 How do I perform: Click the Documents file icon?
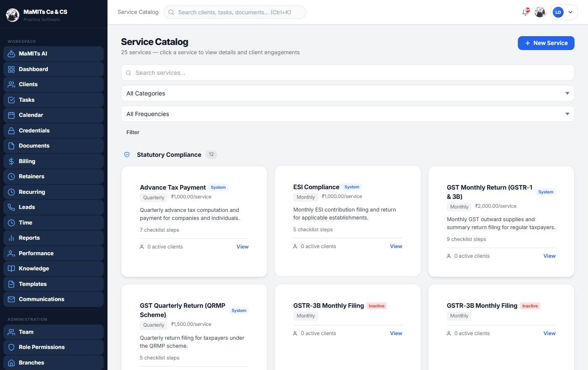[x=11, y=146]
